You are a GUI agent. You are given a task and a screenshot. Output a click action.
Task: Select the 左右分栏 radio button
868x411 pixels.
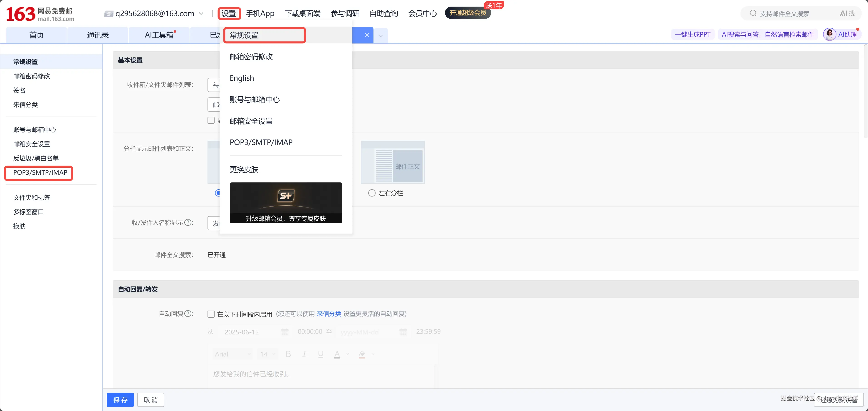coord(372,193)
